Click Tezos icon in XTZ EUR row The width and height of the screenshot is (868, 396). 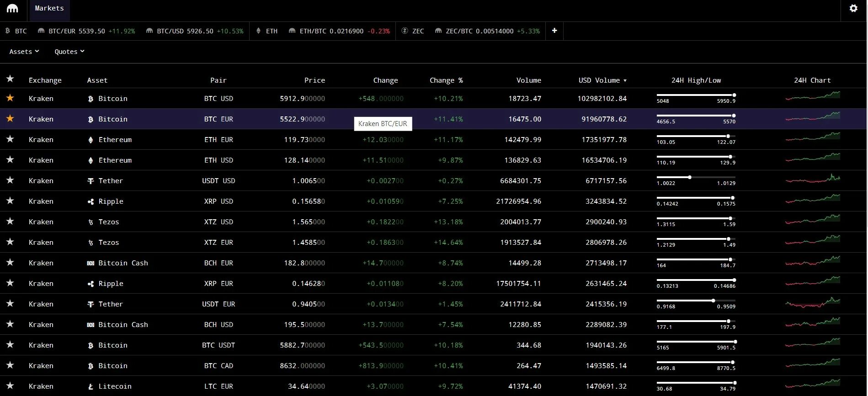(91, 243)
